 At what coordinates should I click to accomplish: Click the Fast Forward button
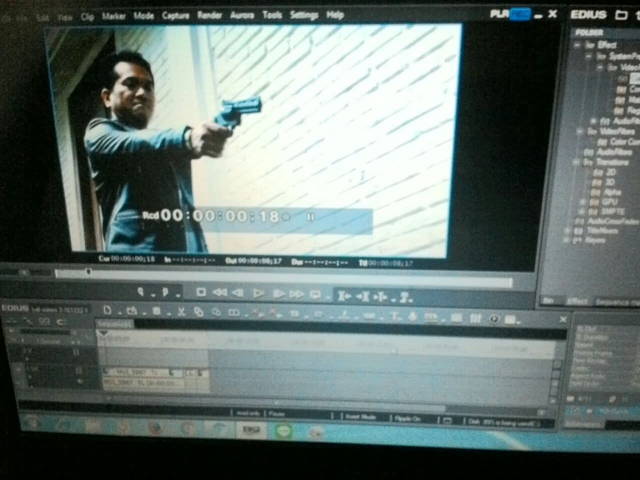coord(296,294)
